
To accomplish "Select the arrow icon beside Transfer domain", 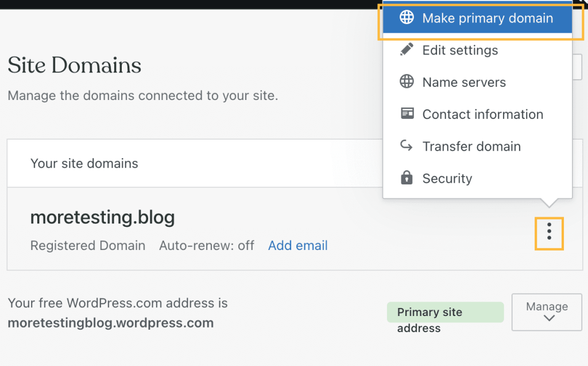I will click(x=407, y=146).
